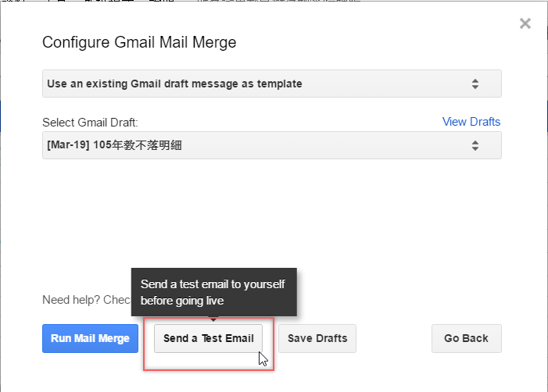Image resolution: width=548 pixels, height=392 pixels.
Task: Click the Save Drafts button
Action: coord(317,339)
